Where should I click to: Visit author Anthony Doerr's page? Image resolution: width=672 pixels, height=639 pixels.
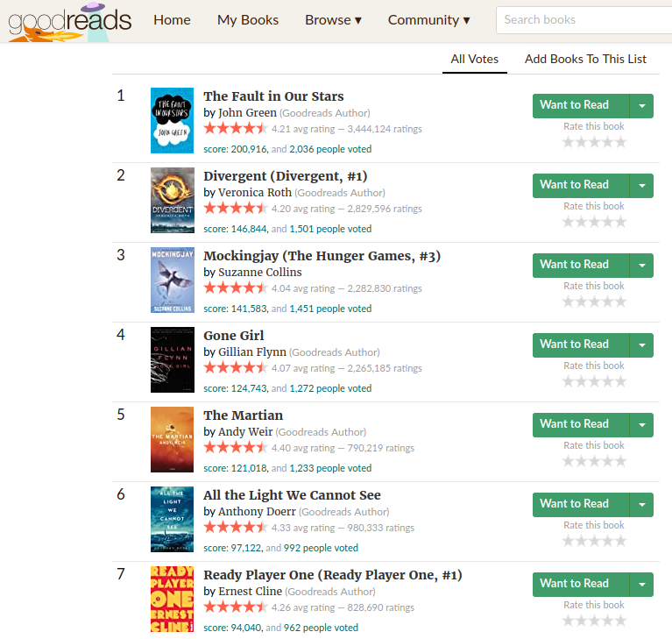coord(257,512)
